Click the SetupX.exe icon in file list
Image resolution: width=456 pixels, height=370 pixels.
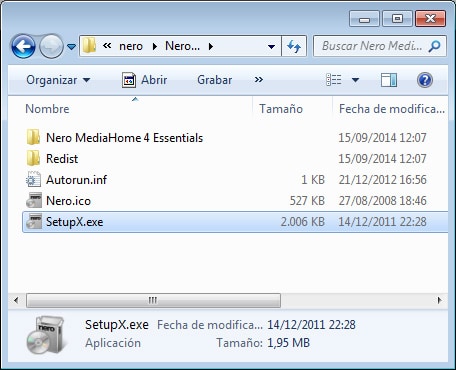point(34,221)
